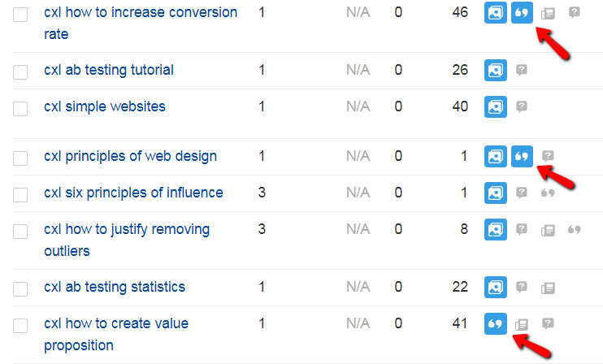The width and height of the screenshot is (603, 364).
Task: Click gray question icon in 'justify removing outliers' row
Action: click(522, 229)
